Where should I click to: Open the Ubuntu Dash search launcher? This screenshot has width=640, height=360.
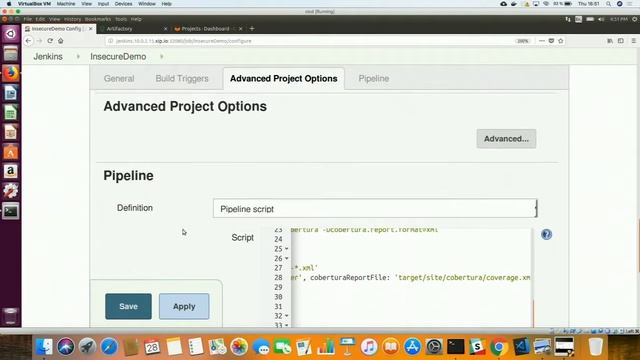coord(11,34)
